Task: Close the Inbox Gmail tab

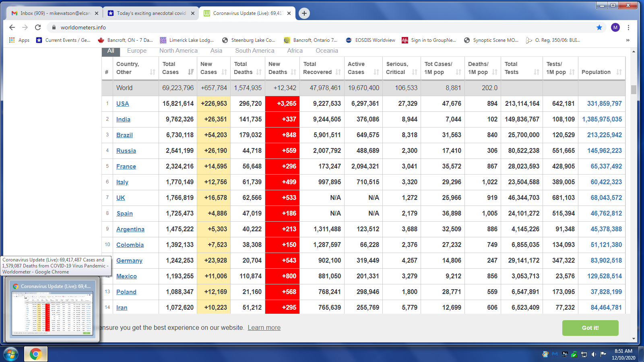Action: coord(97,13)
